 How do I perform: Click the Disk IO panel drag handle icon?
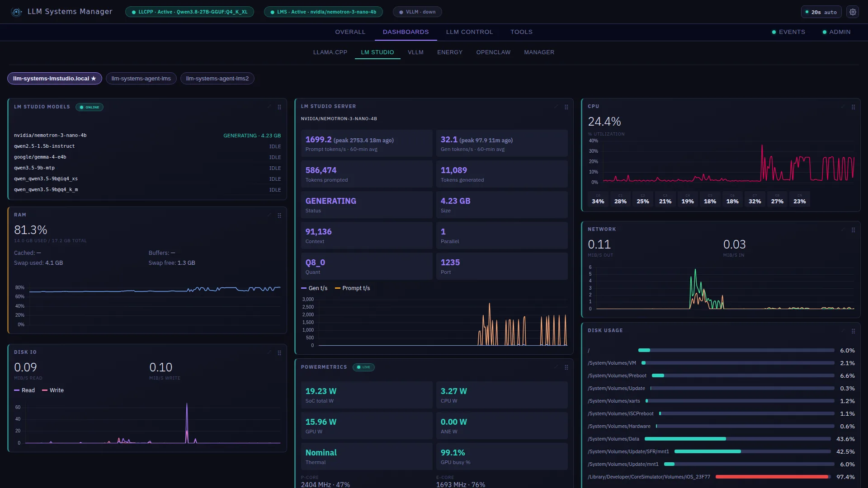(x=279, y=353)
